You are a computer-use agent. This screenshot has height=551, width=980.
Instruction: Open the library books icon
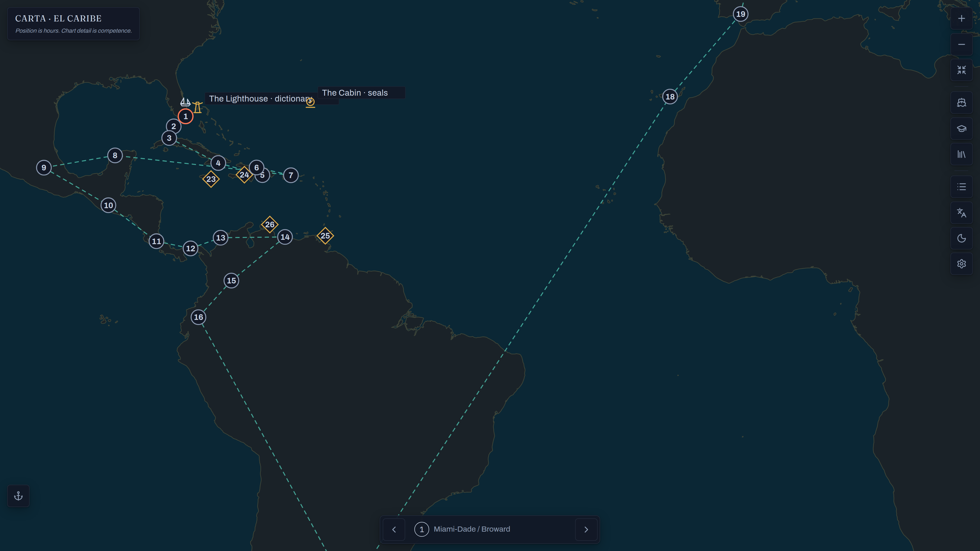961,154
